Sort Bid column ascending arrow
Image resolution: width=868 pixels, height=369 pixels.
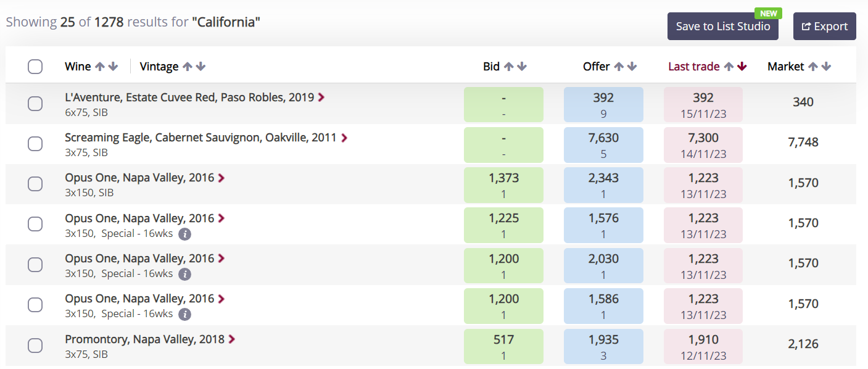(508, 67)
